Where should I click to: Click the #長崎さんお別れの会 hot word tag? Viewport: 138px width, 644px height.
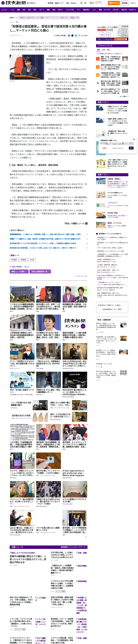27,18
